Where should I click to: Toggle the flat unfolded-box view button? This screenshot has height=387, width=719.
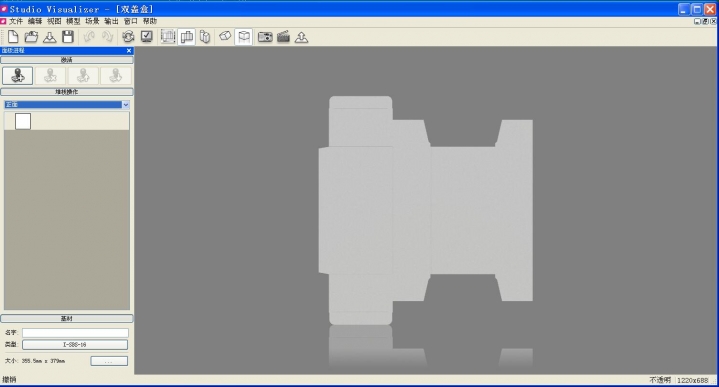pos(187,37)
